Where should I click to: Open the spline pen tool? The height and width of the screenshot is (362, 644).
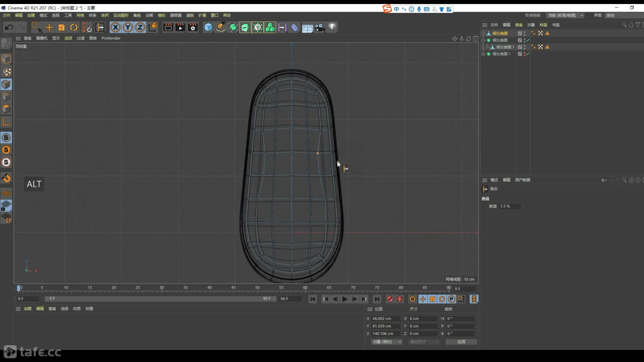pos(220,27)
